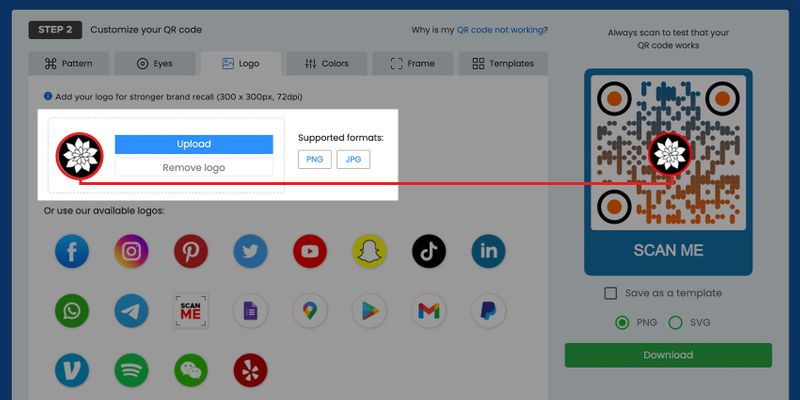The width and height of the screenshot is (800, 400).
Task: Click the uploaded flower logo thumbnail
Action: (80, 156)
